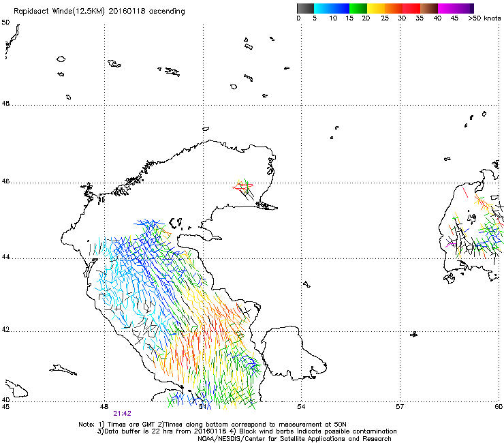This screenshot has height=443, width=504.
Task: Click the longitude label "60" on bottom axis
Action: tap(499, 407)
